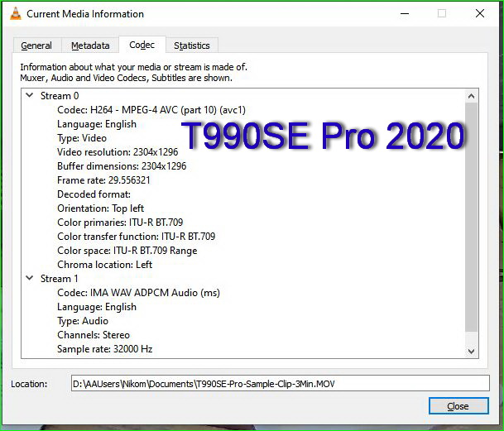The image size is (504, 431).
Task: Open the Metadata tab
Action: [x=90, y=45]
